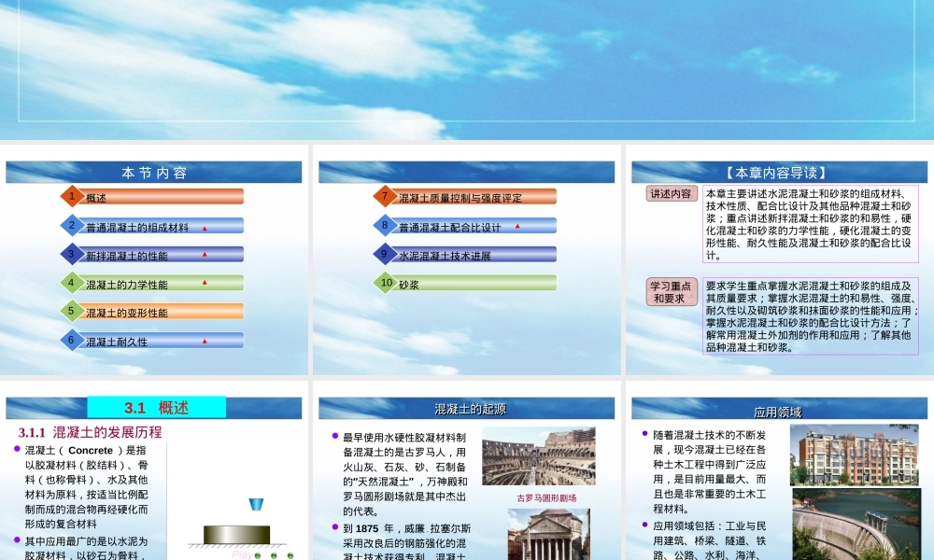This screenshot has width=934, height=560.
Task: Open the 概述 section bar
Action: coord(161,196)
